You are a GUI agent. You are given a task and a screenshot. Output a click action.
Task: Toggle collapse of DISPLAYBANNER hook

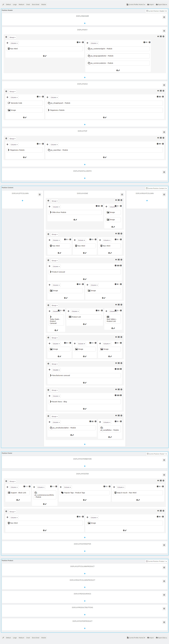[x=164, y=17]
